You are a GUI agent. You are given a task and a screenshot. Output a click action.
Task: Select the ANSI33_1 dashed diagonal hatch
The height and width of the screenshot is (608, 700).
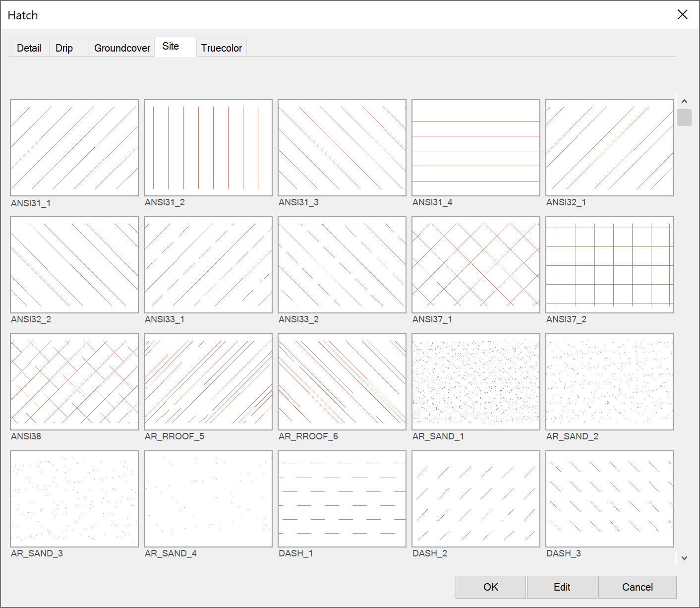208,265
